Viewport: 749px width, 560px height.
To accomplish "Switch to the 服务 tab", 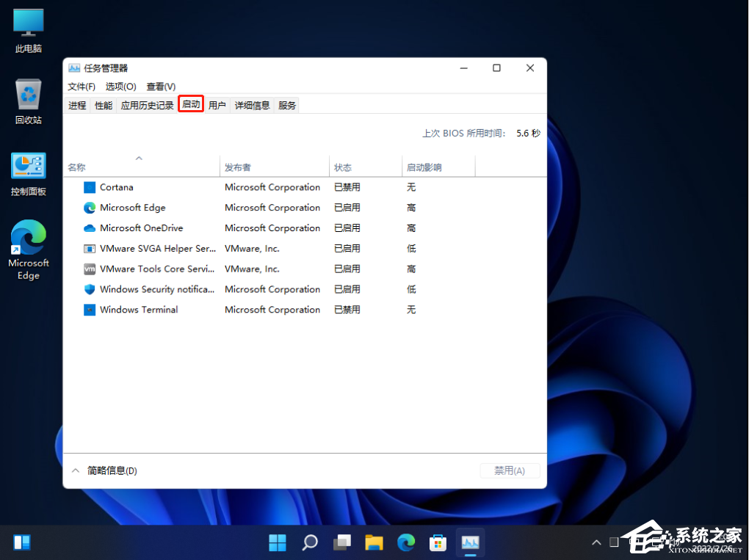I will pyautogui.click(x=286, y=104).
